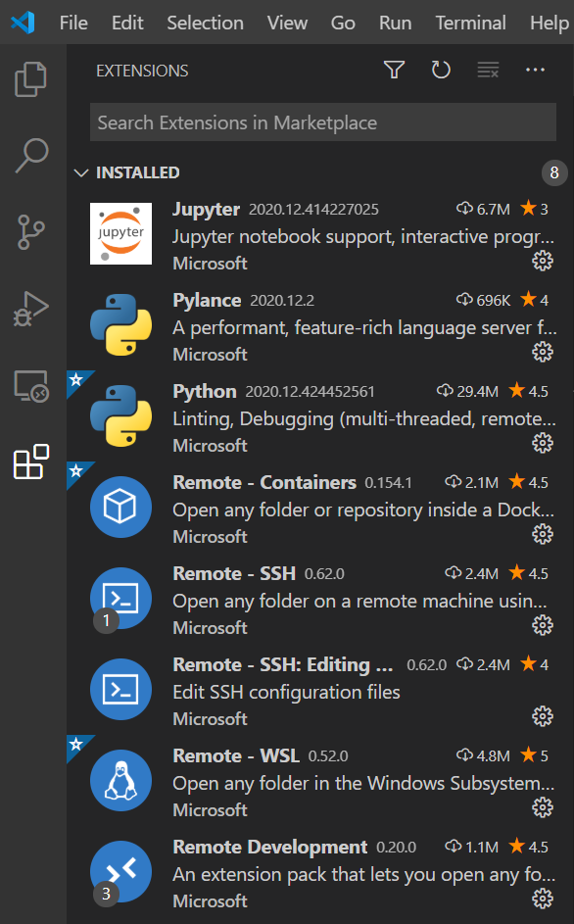This screenshot has width=574, height=924.
Task: Open Remote - WSL extension settings gear
Action: click(x=543, y=807)
